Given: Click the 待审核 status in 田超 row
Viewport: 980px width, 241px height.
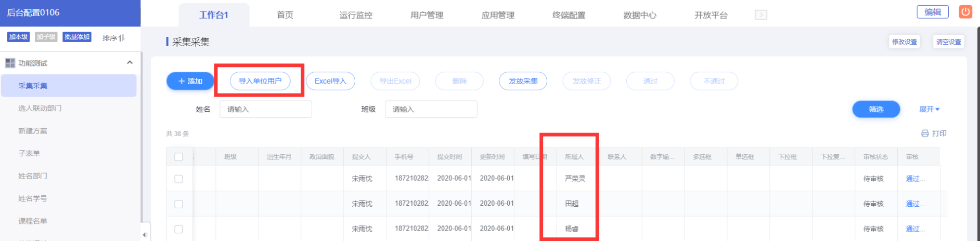Looking at the screenshot, I should [x=873, y=204].
